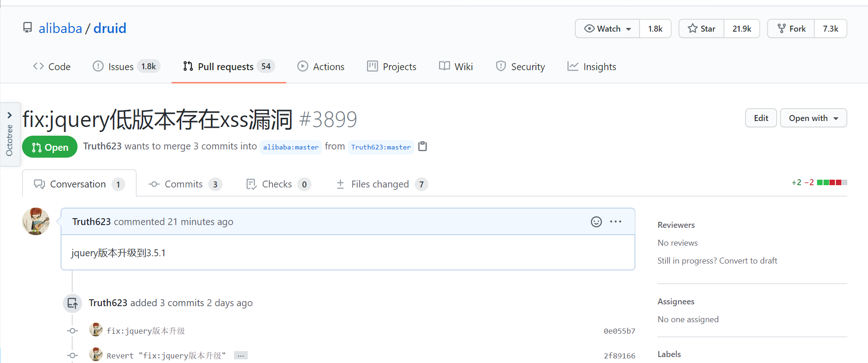
Task: Copy the head branch name with clipboard icon
Action: click(x=423, y=146)
